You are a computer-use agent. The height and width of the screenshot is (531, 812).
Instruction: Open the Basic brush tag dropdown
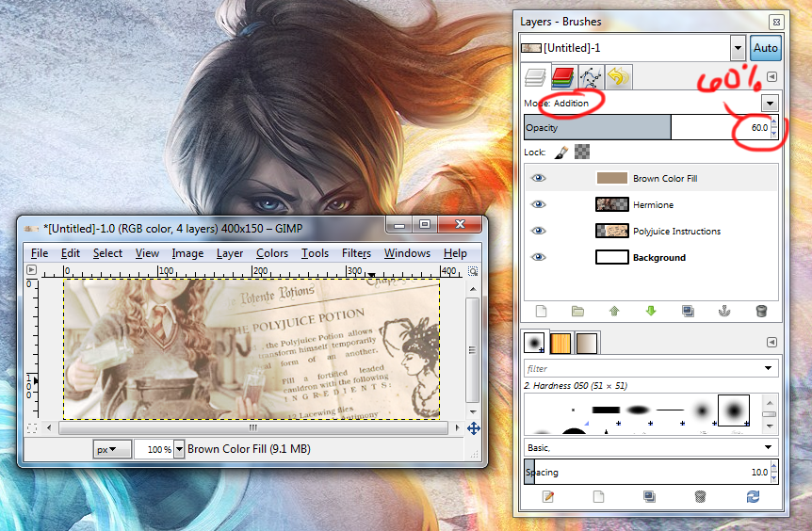651,447
